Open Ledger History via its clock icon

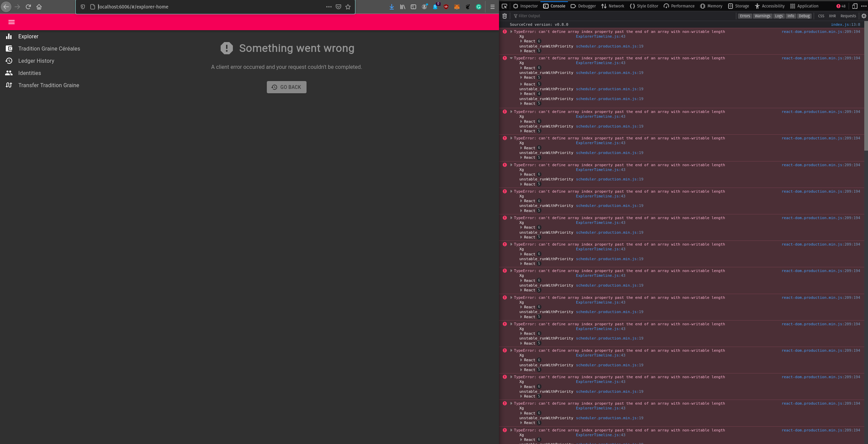[9, 61]
